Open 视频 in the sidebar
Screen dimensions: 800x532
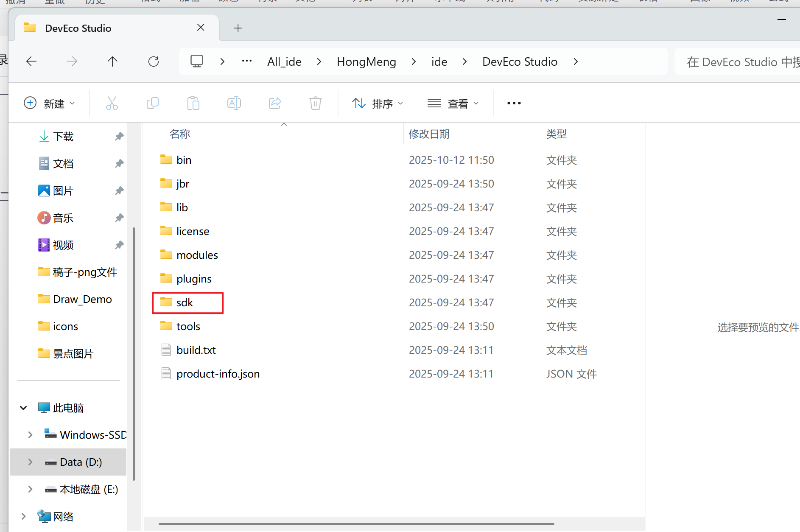[63, 245]
